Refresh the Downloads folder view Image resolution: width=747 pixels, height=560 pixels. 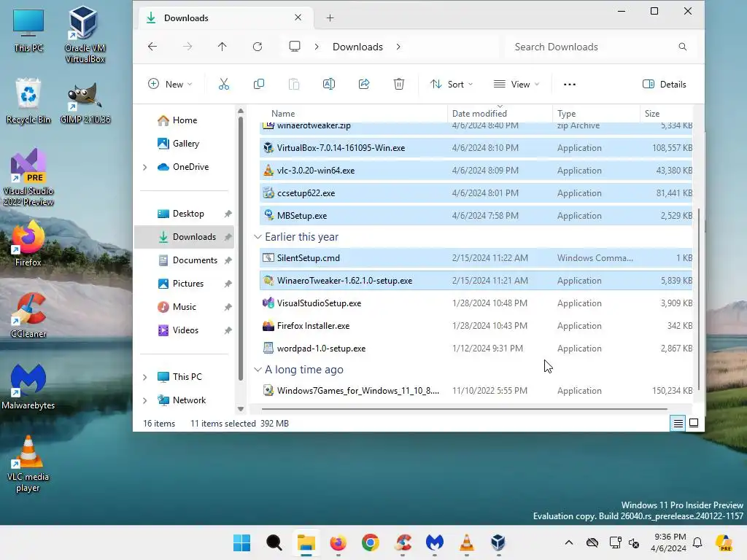258,46
